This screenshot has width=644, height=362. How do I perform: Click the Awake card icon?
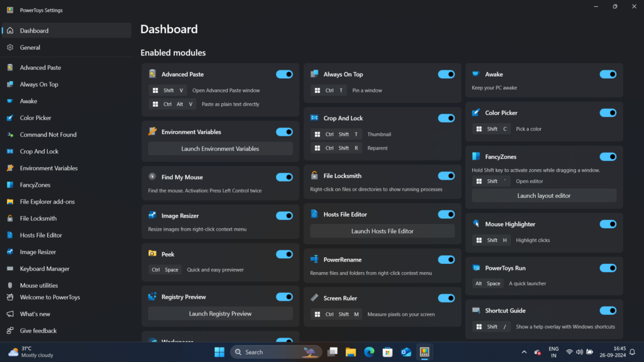[476, 74]
